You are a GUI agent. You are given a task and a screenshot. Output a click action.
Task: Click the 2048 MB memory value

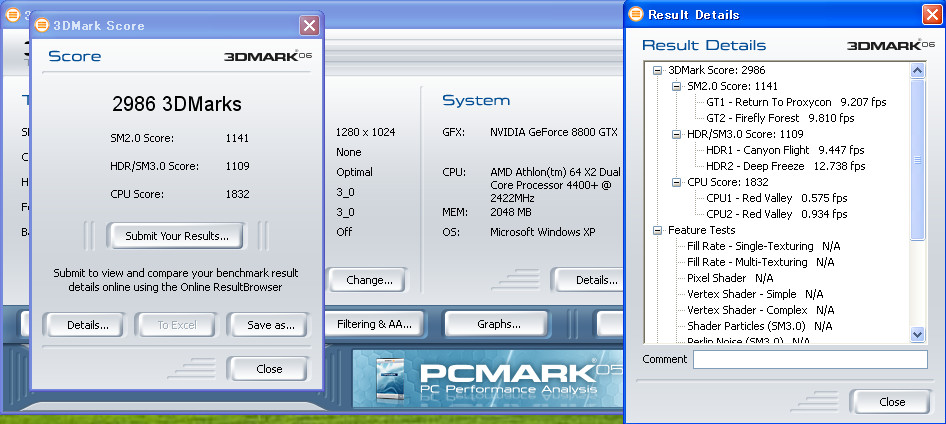point(510,212)
